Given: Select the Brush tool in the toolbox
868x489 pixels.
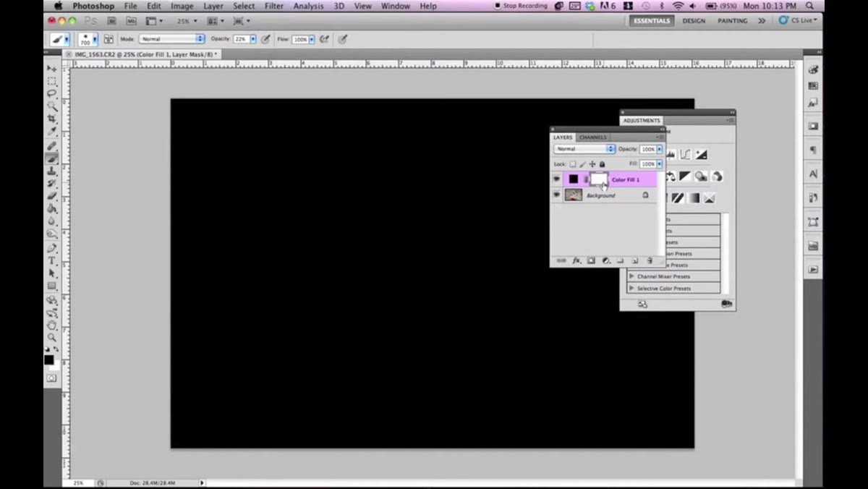Looking at the screenshot, I should click(x=52, y=158).
